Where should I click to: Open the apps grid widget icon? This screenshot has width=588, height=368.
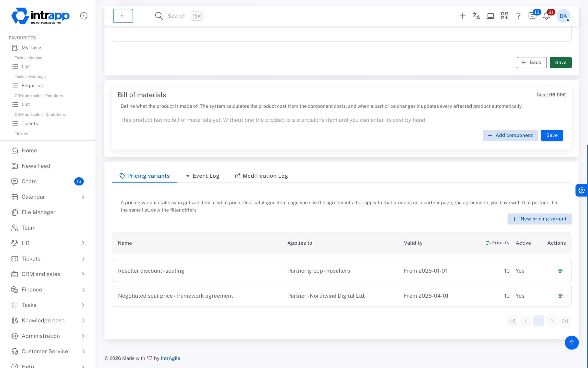504,16
